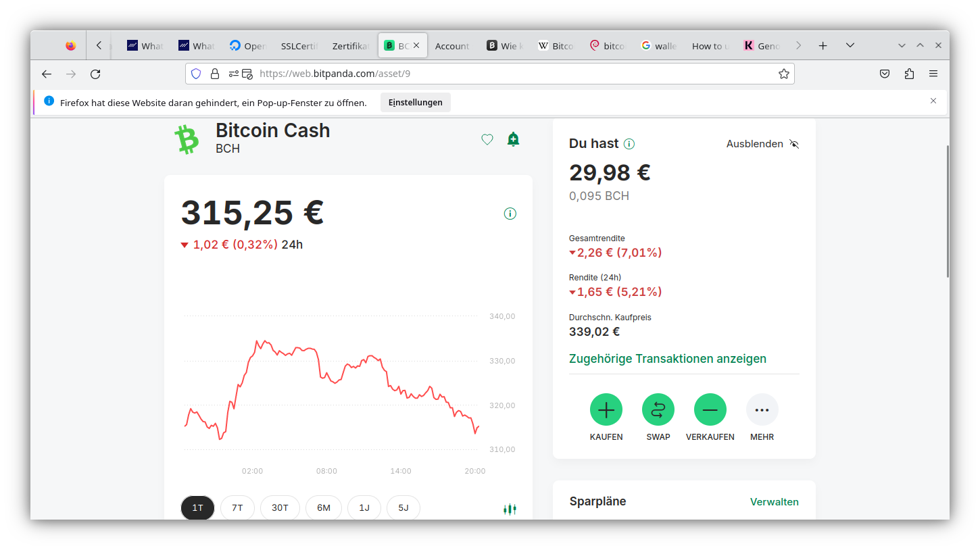Image resolution: width=980 pixels, height=550 pixels.
Task: Add Bitcoin Cash to favorites with heart icon
Action: tap(487, 140)
